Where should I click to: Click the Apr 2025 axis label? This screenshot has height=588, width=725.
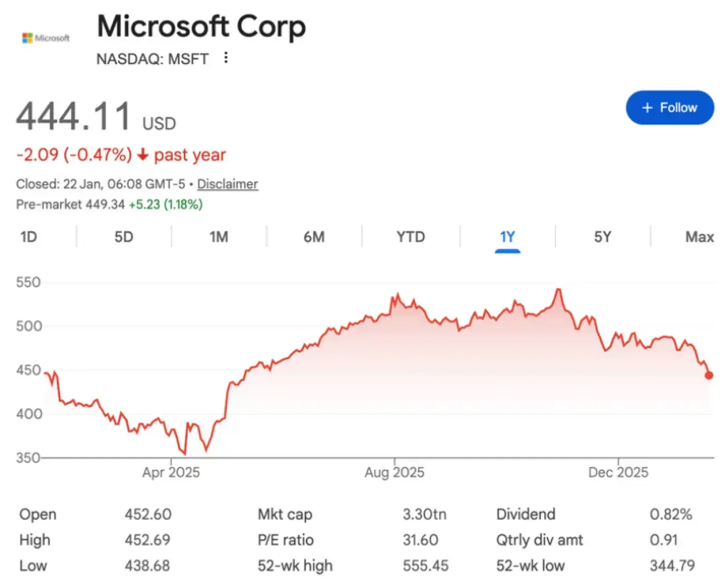(x=171, y=472)
